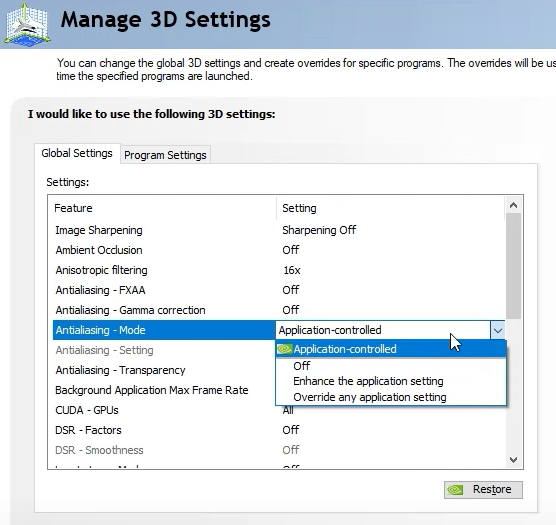Select the Application-controlled dropdown option
Image resolution: width=556 pixels, height=525 pixels.
point(391,349)
